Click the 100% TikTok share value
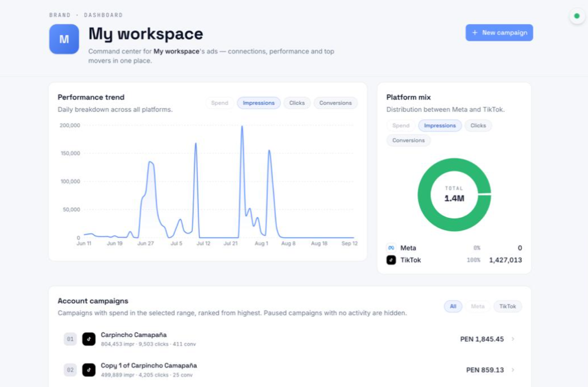 tap(473, 260)
